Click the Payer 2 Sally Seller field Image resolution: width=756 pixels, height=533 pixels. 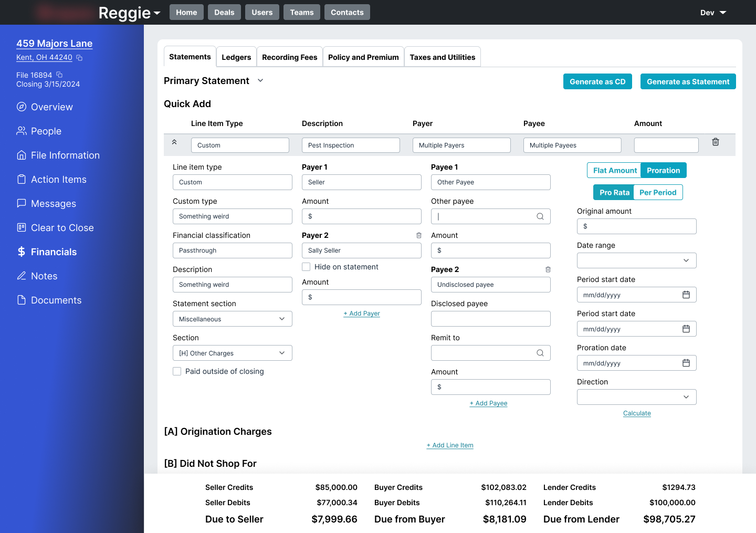(x=362, y=250)
